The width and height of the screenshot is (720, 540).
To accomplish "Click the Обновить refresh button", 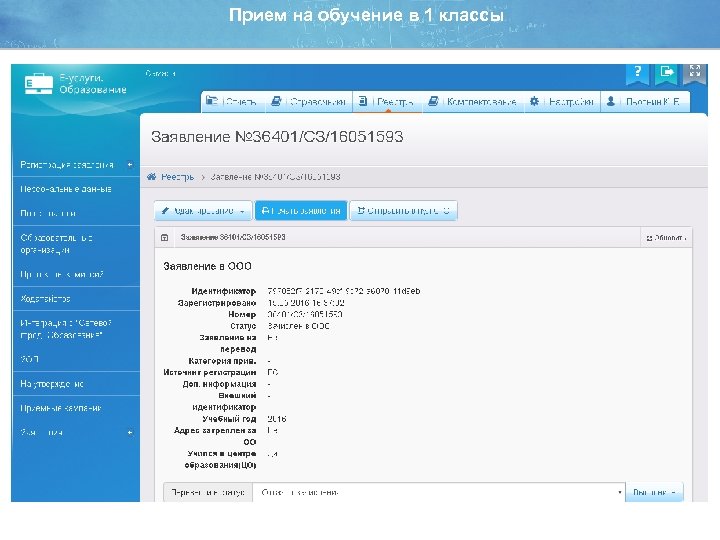I will [x=666, y=238].
